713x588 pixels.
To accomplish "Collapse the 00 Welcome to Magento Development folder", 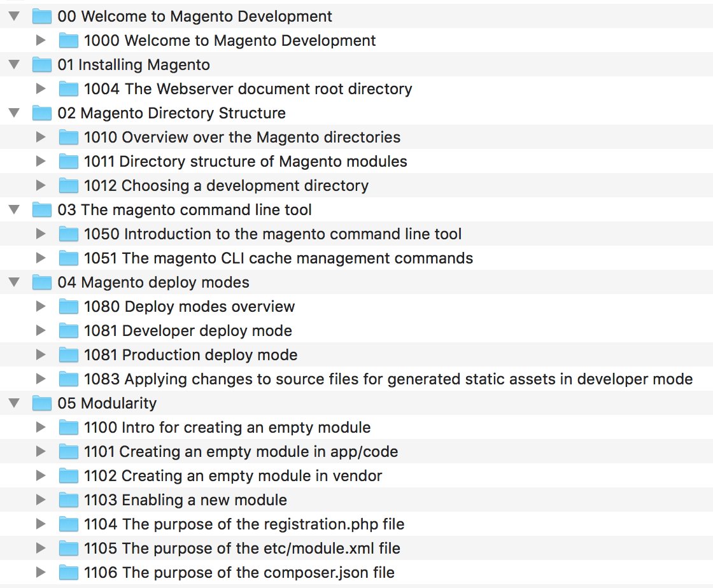I will pos(14,17).
